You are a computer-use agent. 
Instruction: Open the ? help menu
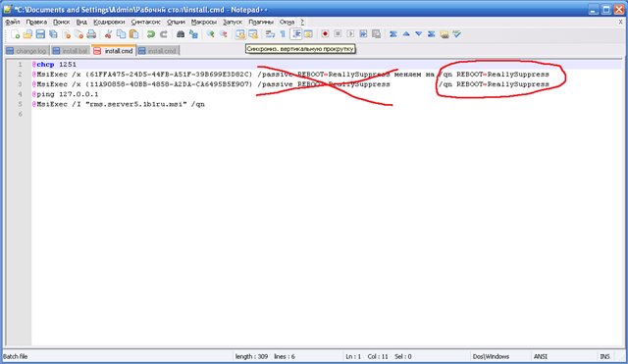302,22
